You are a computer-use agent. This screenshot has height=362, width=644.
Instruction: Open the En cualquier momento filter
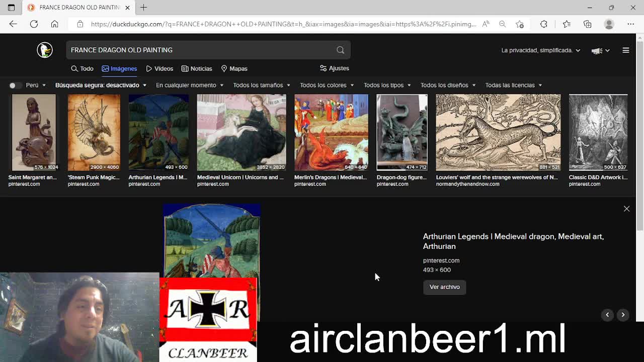[190, 85]
